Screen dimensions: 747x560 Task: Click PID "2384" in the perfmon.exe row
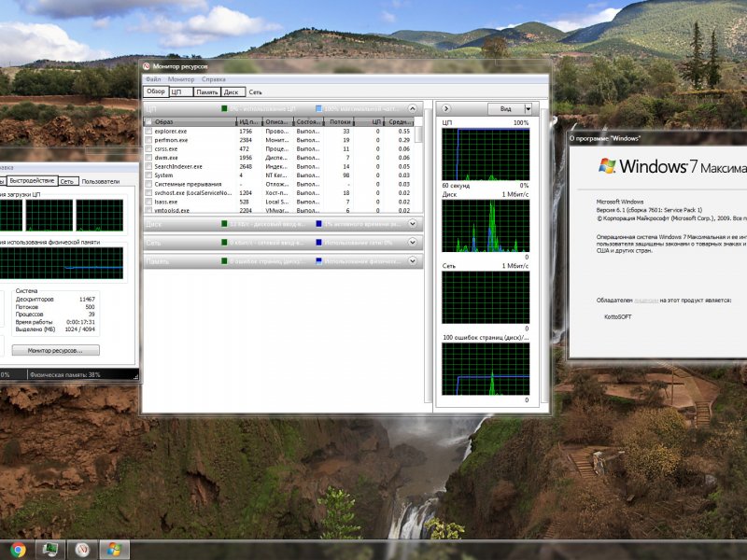point(246,140)
